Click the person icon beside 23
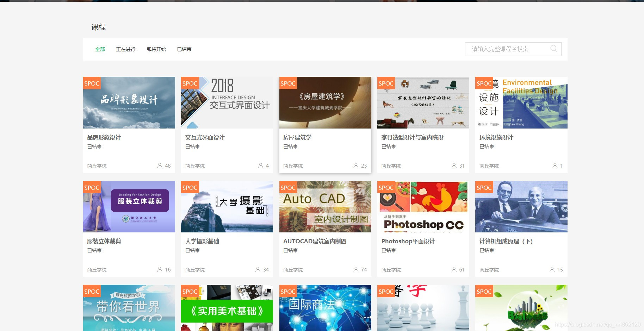 pyautogui.click(x=356, y=165)
